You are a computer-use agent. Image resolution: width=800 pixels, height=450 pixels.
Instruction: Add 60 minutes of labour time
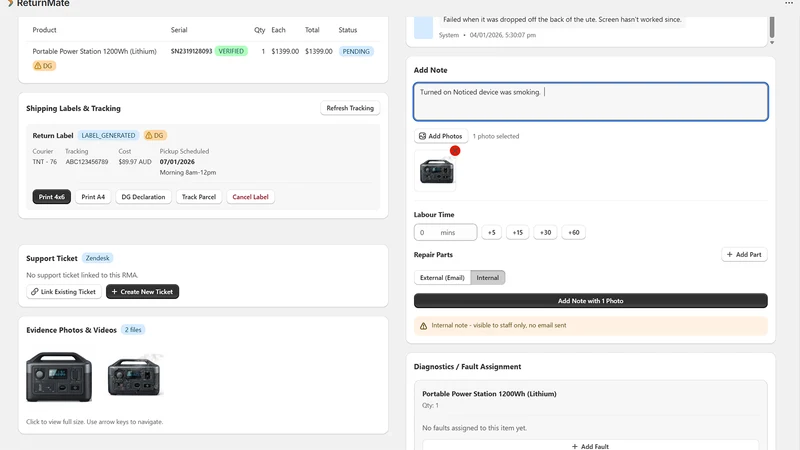tap(573, 233)
